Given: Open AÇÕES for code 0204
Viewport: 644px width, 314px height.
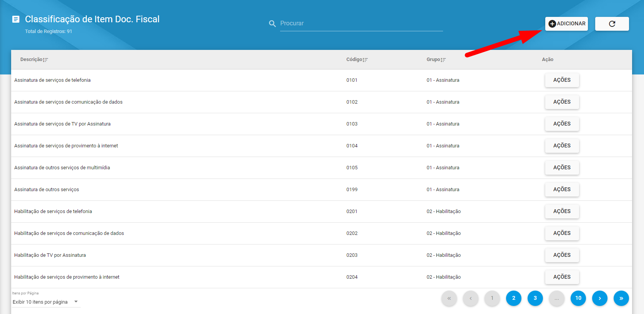Looking at the screenshot, I should (562, 277).
